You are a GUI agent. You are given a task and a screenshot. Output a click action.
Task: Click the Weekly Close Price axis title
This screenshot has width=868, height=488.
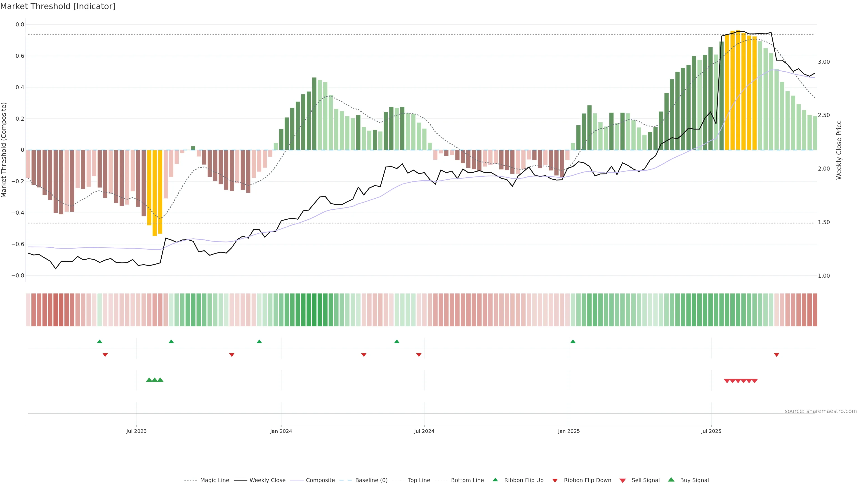[x=839, y=150]
